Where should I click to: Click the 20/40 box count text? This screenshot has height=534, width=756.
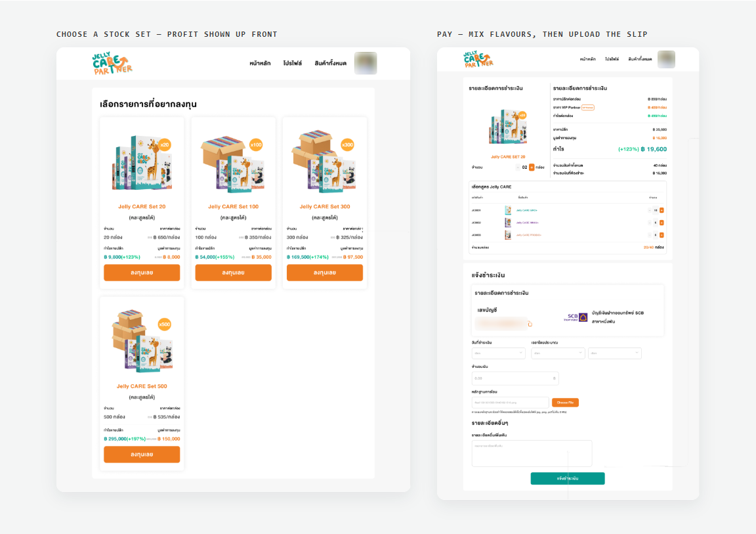[648, 248]
